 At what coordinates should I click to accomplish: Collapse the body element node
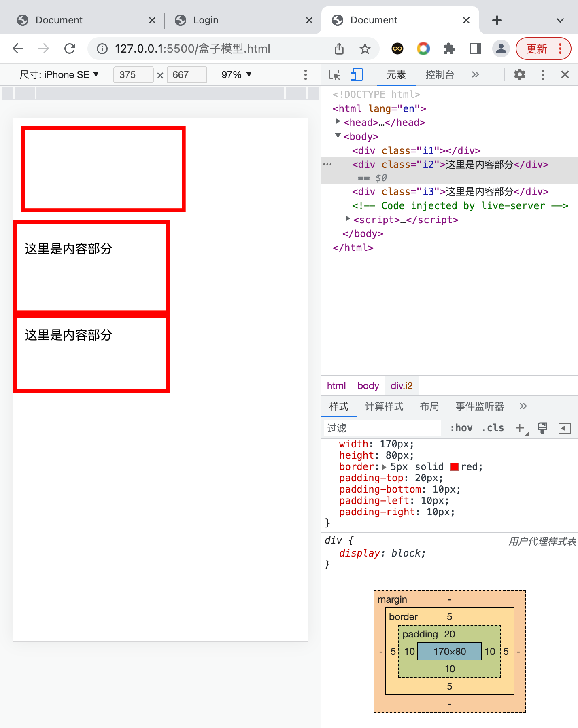click(x=338, y=136)
